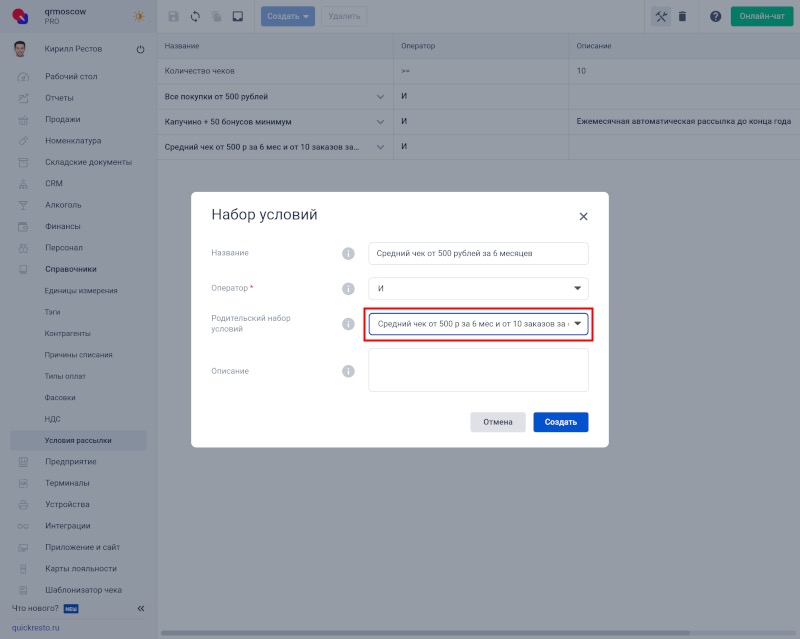Viewport: 800px width, 639px height.
Task: Close the Набор условий dialog
Action: pos(583,216)
